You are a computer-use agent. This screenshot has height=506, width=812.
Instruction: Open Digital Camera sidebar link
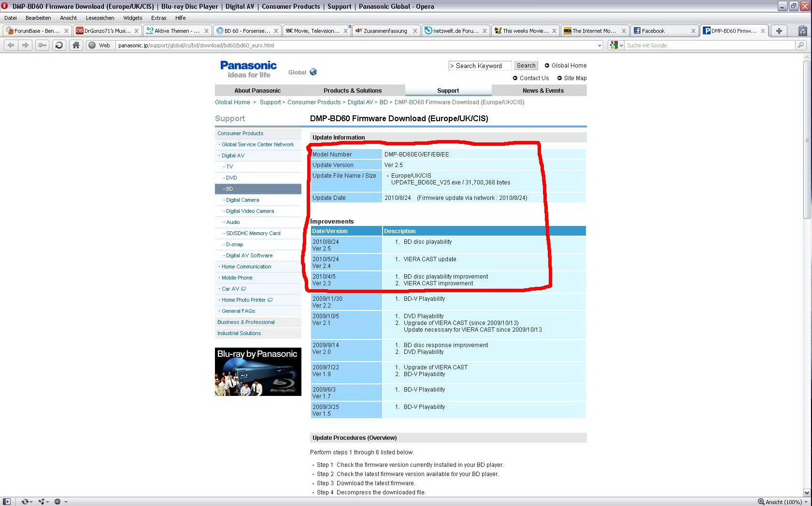click(x=242, y=200)
